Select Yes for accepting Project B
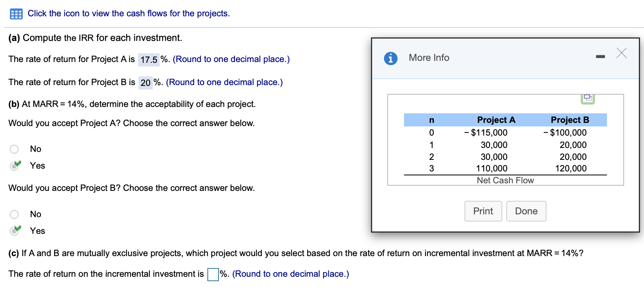The image size is (644, 307). 14,231
